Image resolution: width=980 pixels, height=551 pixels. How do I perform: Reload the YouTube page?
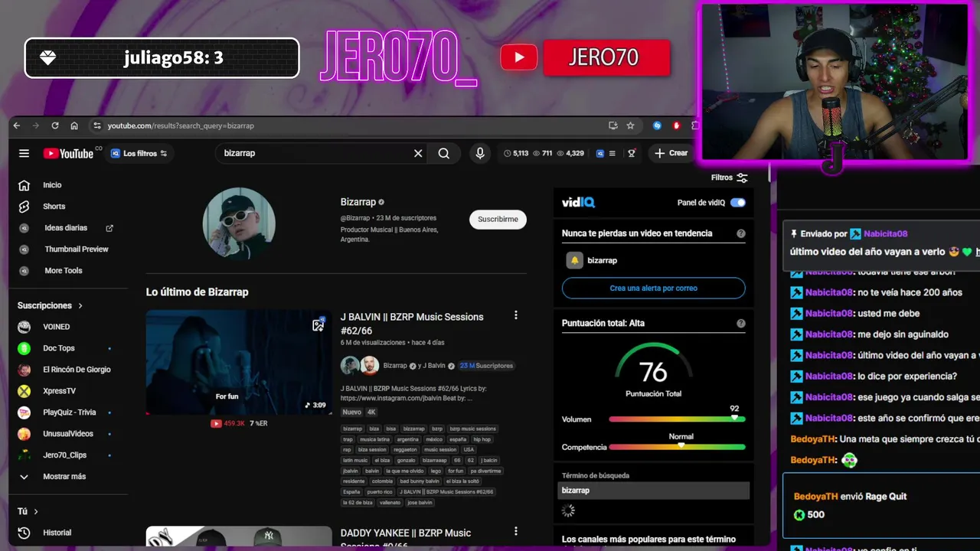(55, 126)
